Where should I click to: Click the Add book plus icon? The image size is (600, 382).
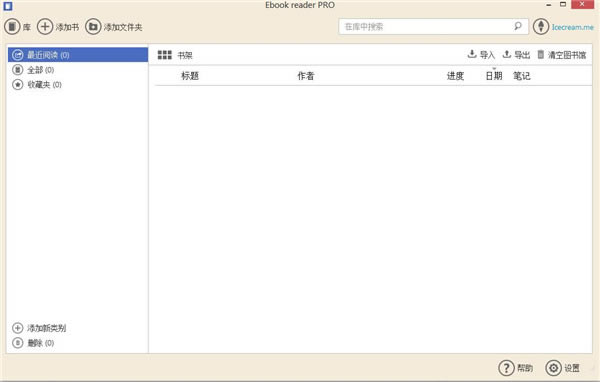tap(45, 27)
